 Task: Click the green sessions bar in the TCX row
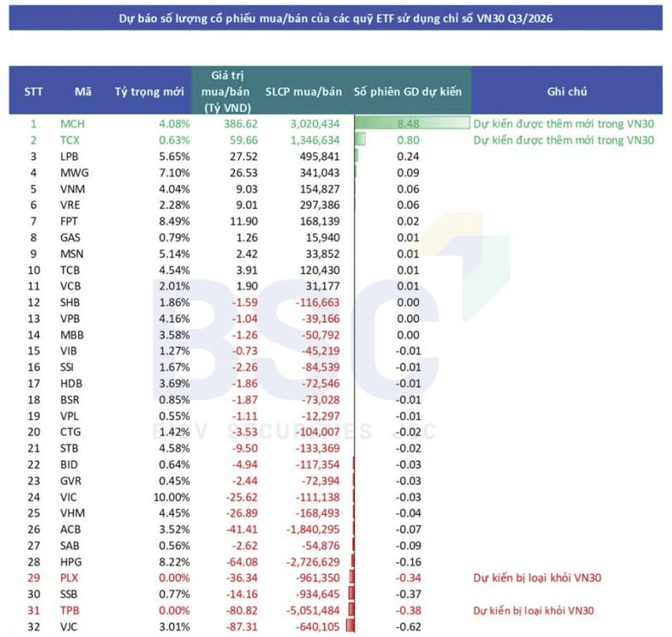point(360,139)
